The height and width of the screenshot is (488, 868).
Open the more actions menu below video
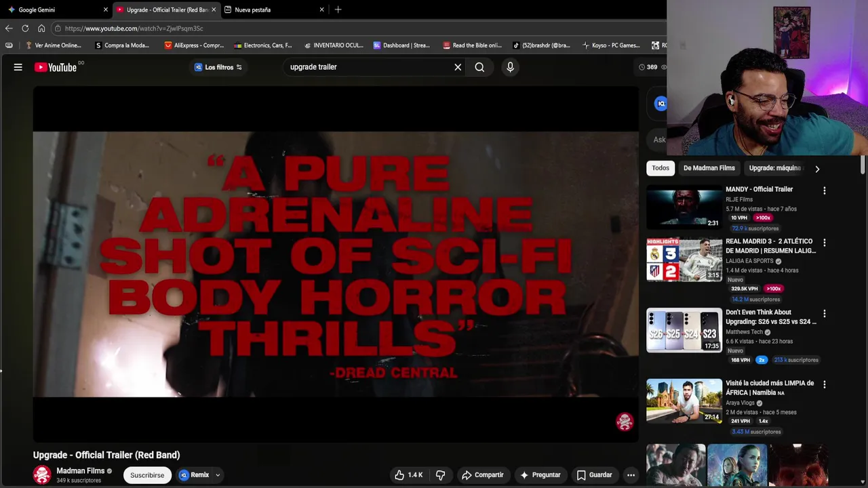tap(631, 475)
